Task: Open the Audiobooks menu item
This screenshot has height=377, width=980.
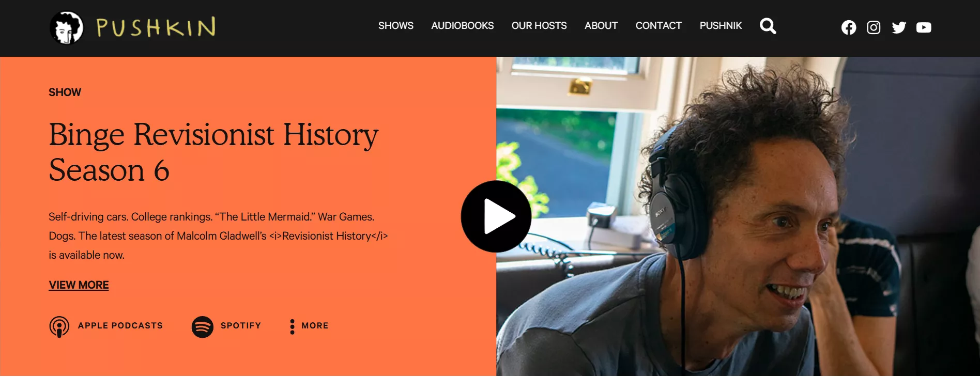Action: (463, 26)
